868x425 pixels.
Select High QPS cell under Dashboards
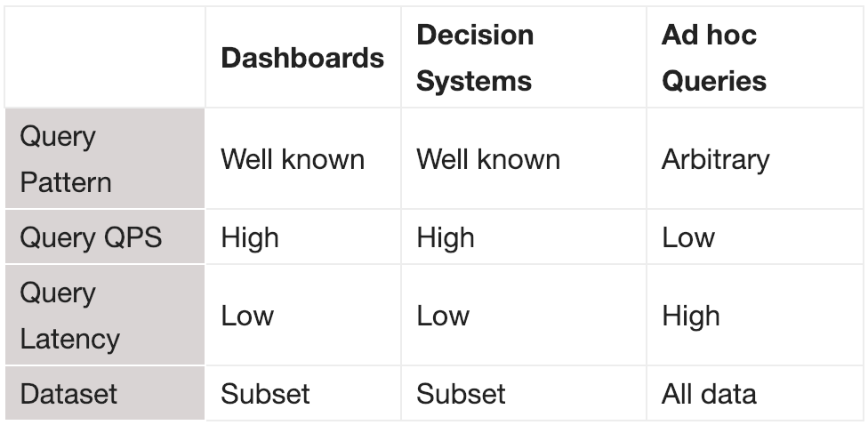pyautogui.click(x=250, y=238)
